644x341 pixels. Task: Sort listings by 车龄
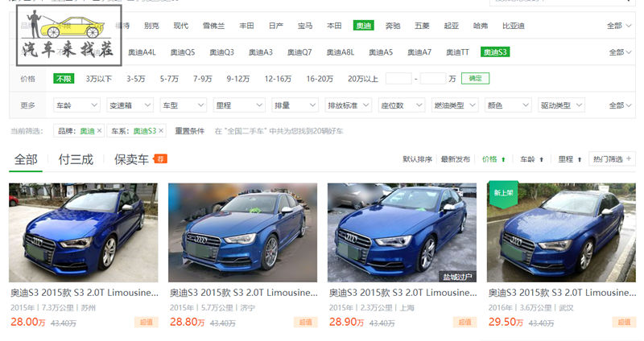(531, 159)
